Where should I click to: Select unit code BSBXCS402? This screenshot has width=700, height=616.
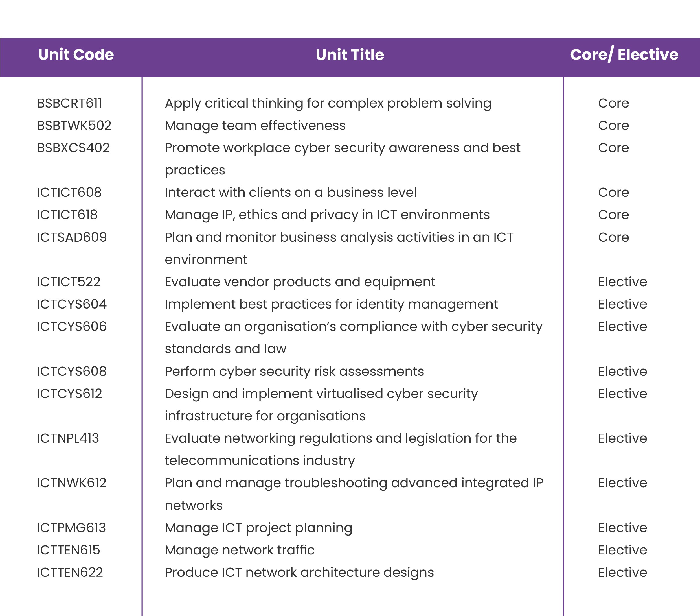tap(73, 148)
